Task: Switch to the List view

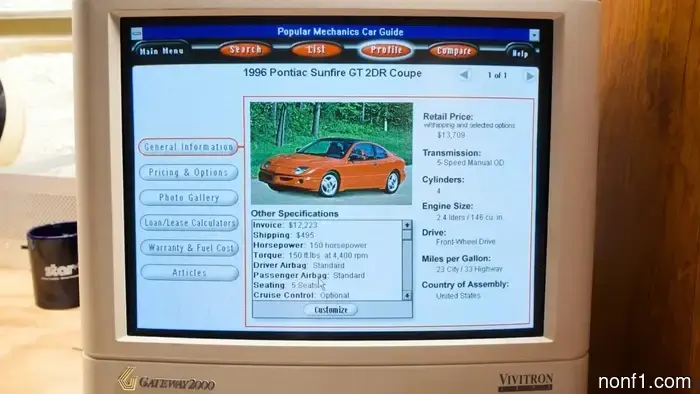Action: point(316,50)
